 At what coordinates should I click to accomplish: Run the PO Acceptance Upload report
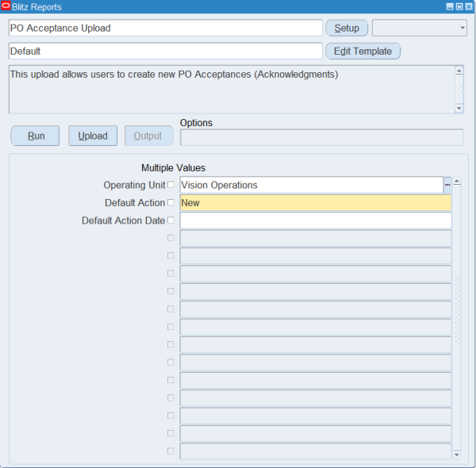35,136
